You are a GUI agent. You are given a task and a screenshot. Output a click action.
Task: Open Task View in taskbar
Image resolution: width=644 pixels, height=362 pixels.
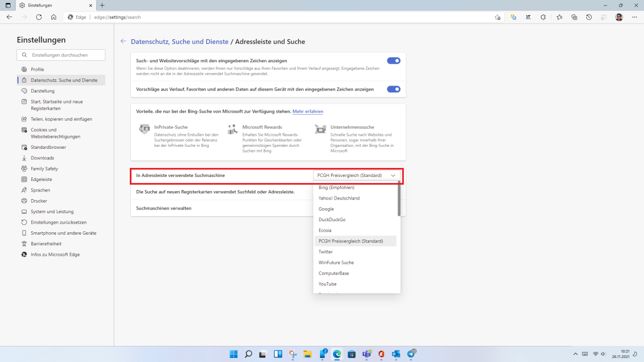coord(263,354)
